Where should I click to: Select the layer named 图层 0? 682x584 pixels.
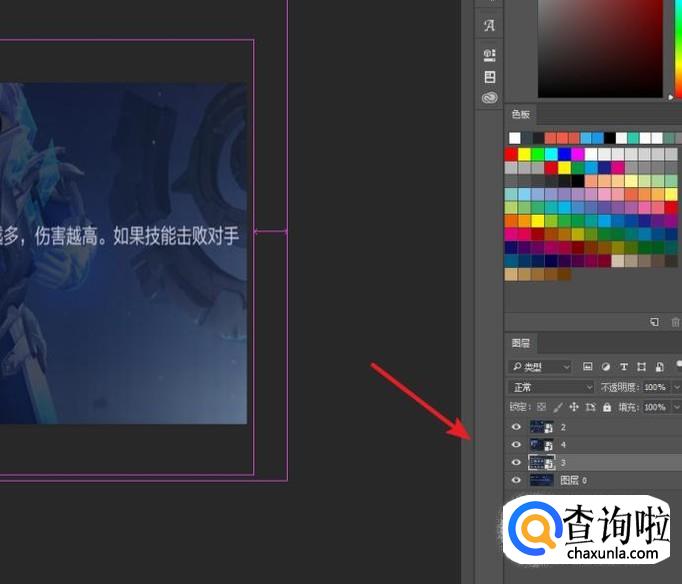pyautogui.click(x=573, y=480)
